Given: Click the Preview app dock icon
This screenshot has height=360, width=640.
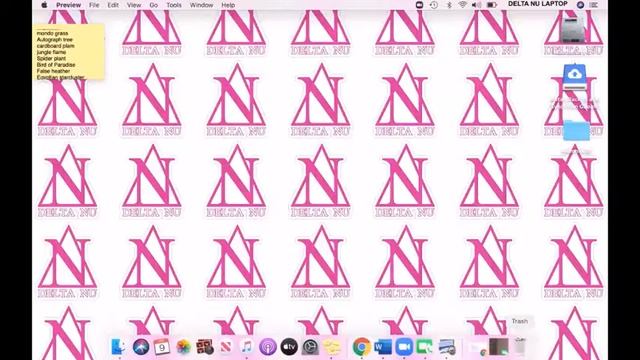Looking at the screenshot, I should click(447, 347).
